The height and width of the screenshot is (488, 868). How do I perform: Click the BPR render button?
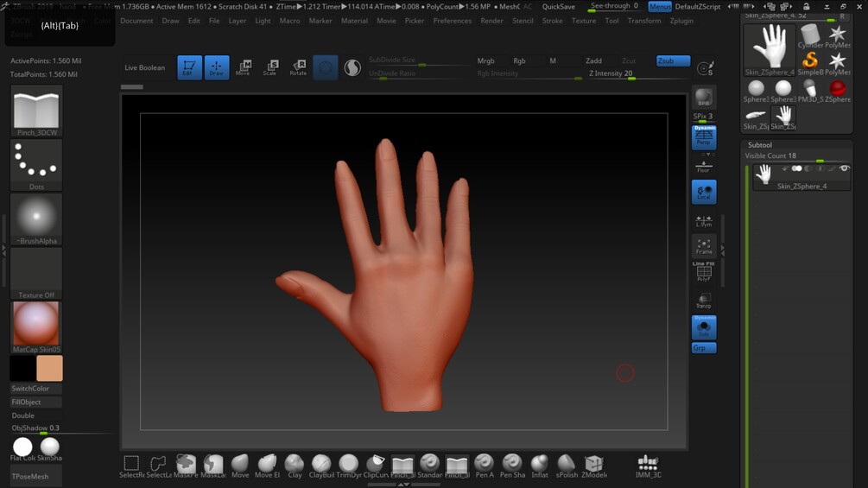pyautogui.click(x=704, y=97)
